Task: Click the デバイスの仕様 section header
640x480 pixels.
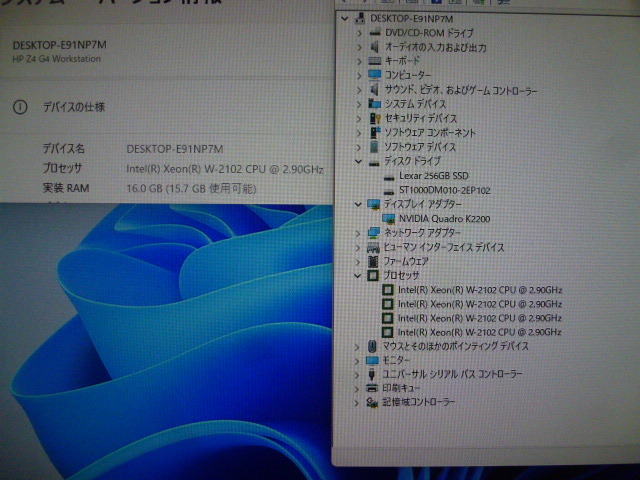Action: [x=74, y=107]
